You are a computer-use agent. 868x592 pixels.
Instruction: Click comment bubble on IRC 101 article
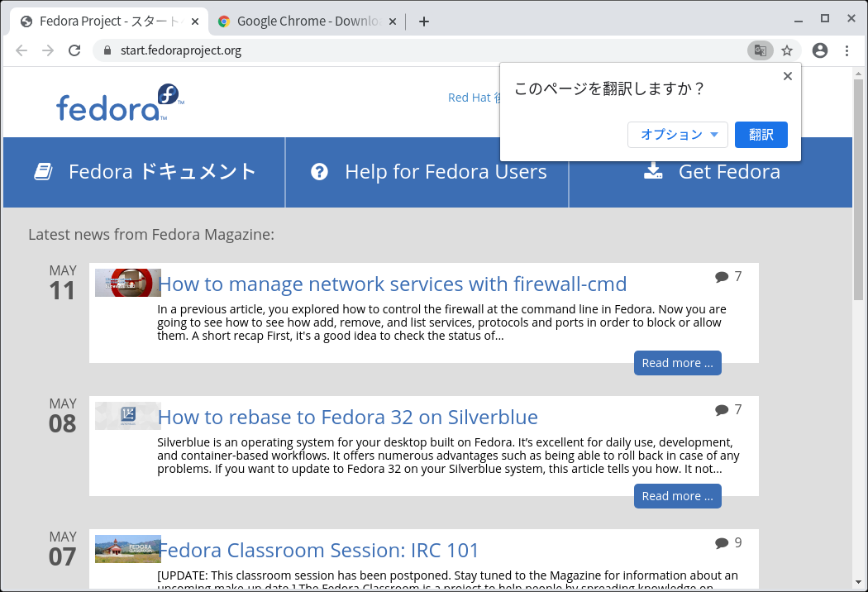(722, 542)
